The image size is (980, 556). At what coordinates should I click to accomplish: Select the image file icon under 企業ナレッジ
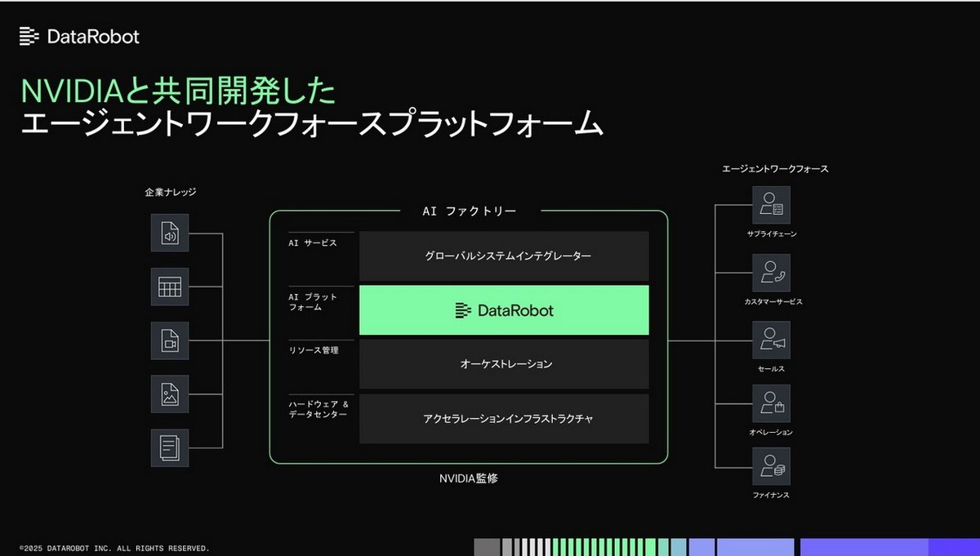[x=170, y=394]
